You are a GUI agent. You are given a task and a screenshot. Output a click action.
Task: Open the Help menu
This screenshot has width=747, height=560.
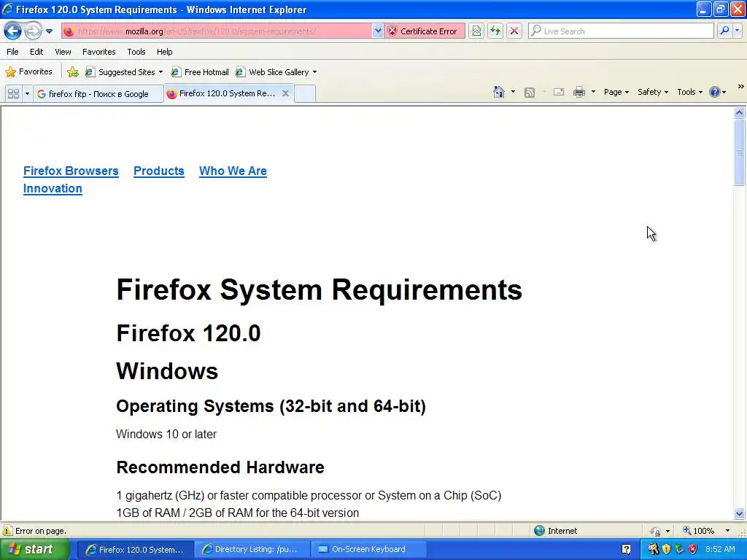tap(165, 52)
